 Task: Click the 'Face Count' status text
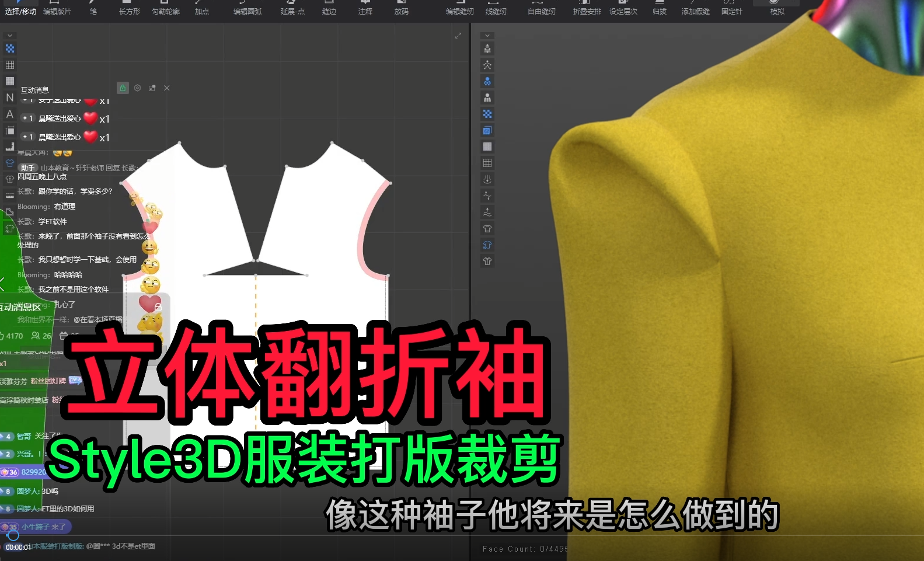(x=525, y=549)
